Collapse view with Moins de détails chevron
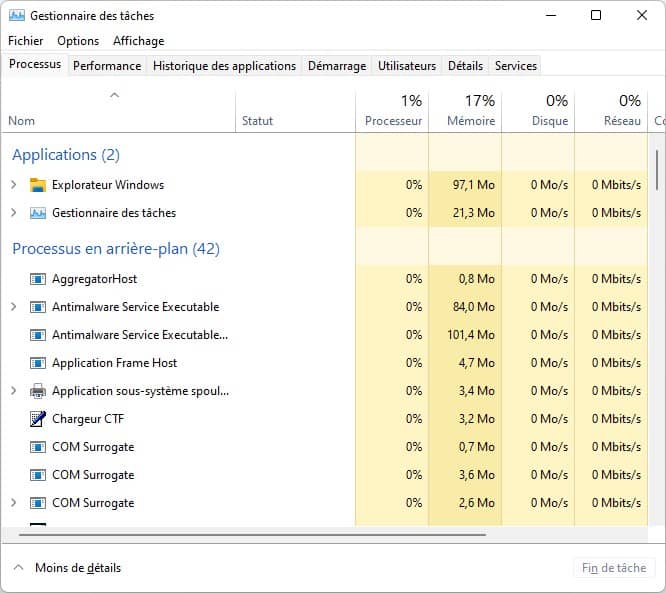This screenshot has width=666, height=593. (18, 567)
